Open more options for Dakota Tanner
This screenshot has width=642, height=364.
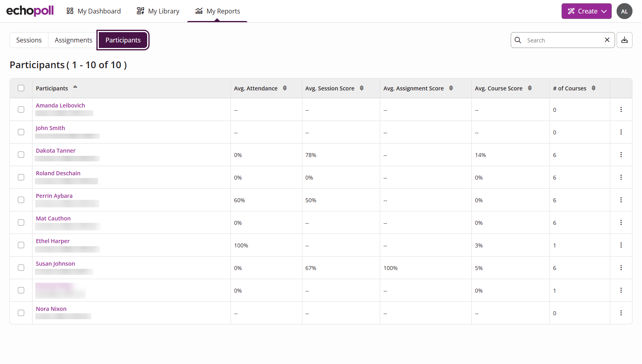tap(621, 155)
